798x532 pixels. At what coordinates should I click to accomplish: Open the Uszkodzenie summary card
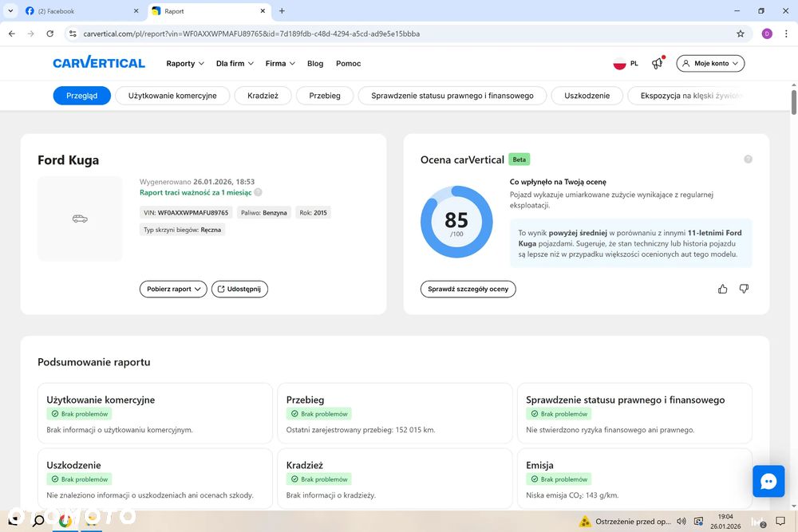click(156, 478)
